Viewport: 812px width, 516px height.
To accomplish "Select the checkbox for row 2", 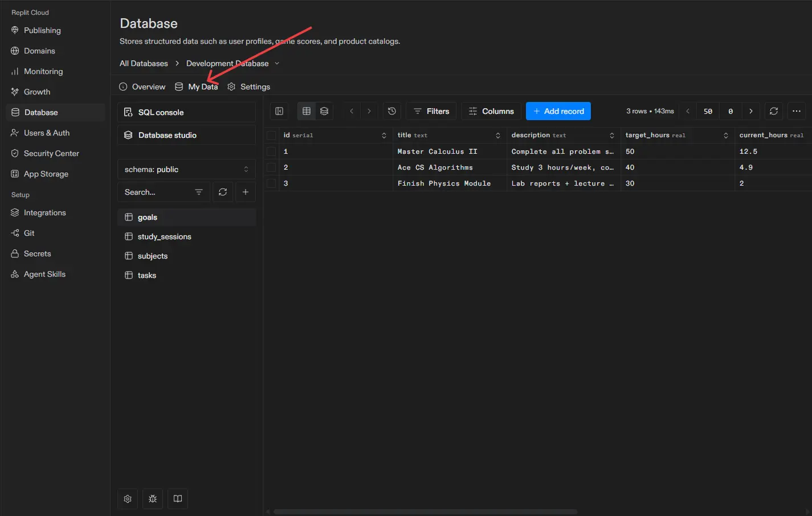I will [x=271, y=167].
